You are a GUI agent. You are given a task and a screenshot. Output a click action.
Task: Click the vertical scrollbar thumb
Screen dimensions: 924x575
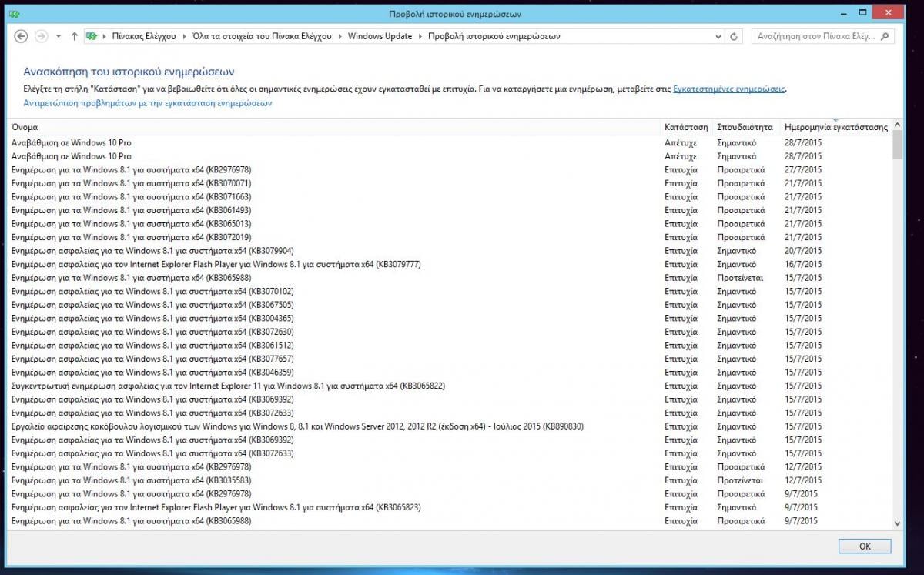pos(897,145)
